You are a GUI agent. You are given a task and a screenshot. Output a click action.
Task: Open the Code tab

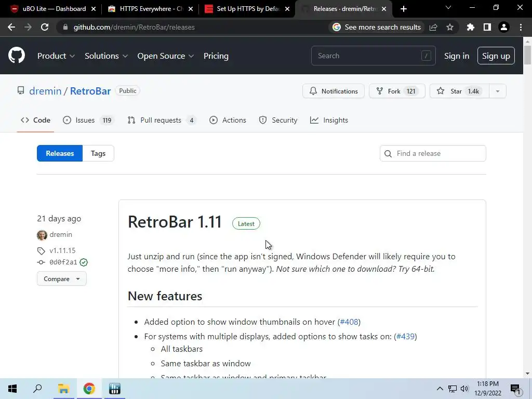pos(35,120)
